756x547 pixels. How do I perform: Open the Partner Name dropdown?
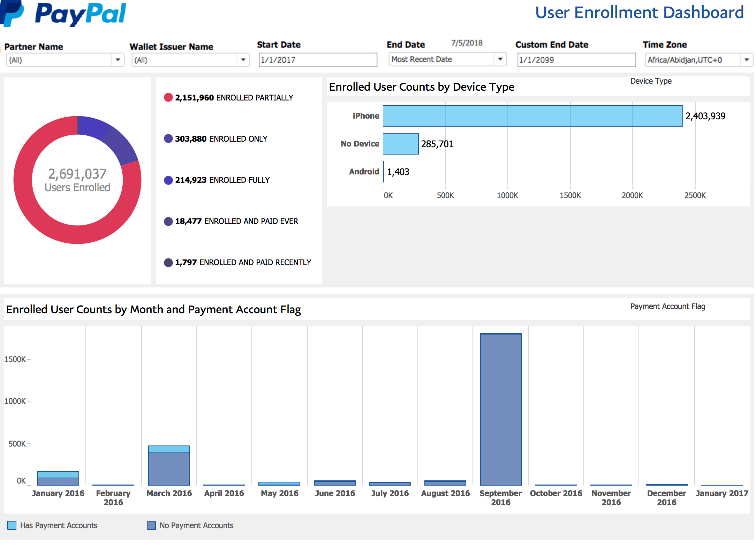tap(118, 60)
